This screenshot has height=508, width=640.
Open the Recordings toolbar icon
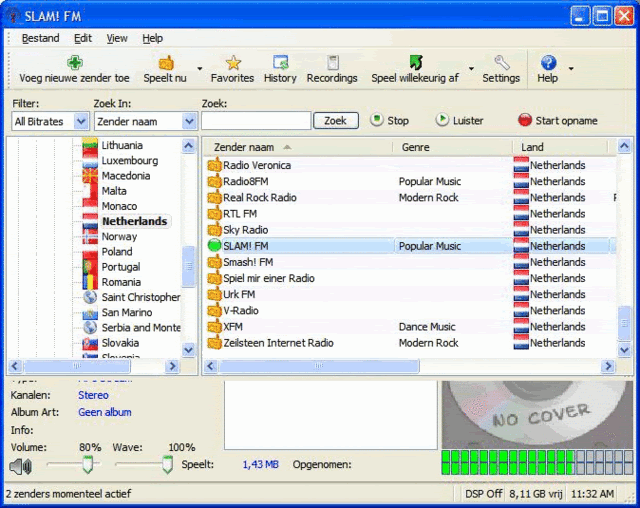pyautogui.click(x=332, y=62)
